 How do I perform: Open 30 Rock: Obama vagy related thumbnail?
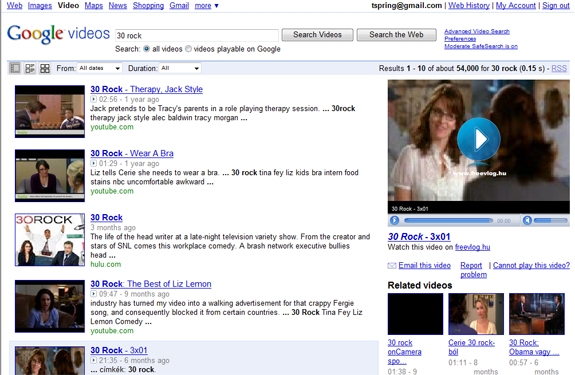tap(537, 314)
